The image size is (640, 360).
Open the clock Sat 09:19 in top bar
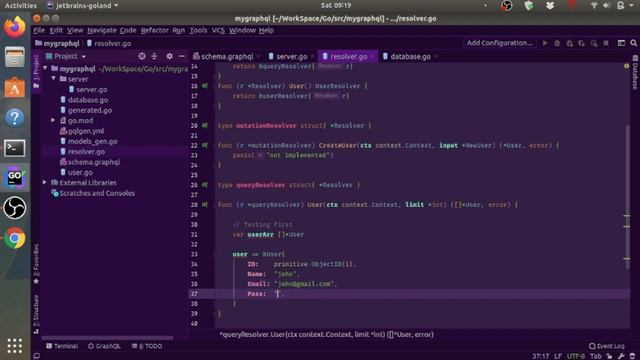[336, 6]
